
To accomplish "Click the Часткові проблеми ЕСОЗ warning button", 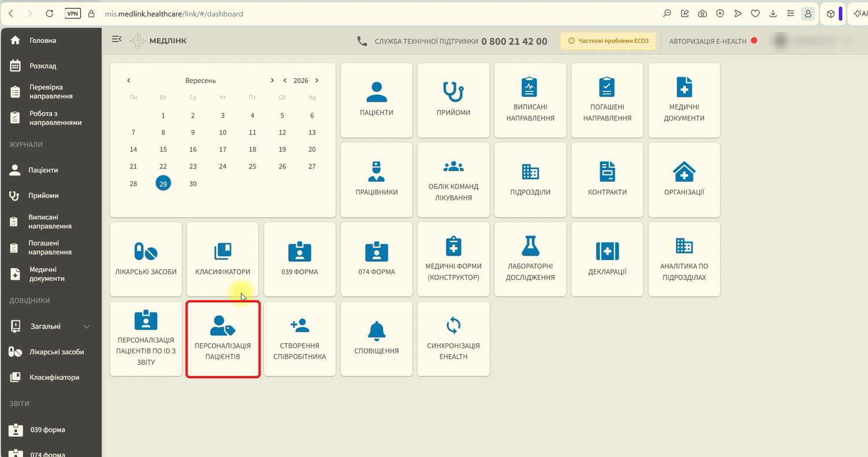I will 608,41.
